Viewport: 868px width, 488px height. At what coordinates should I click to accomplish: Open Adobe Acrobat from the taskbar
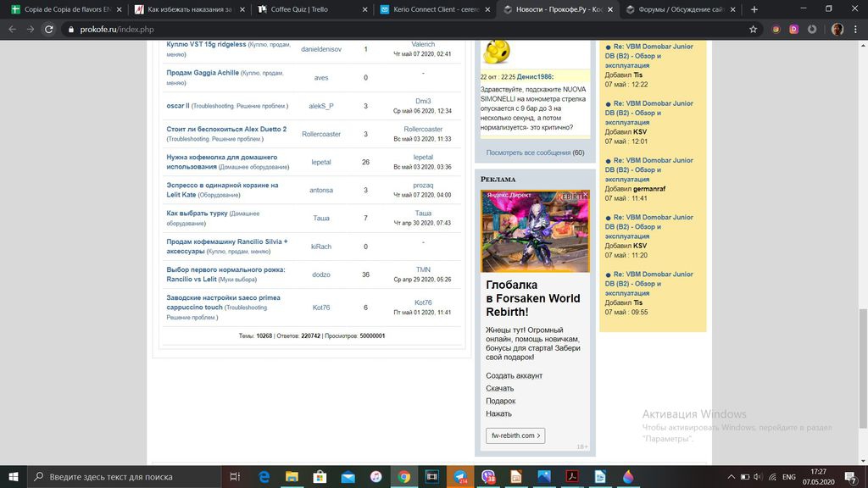pos(572,477)
